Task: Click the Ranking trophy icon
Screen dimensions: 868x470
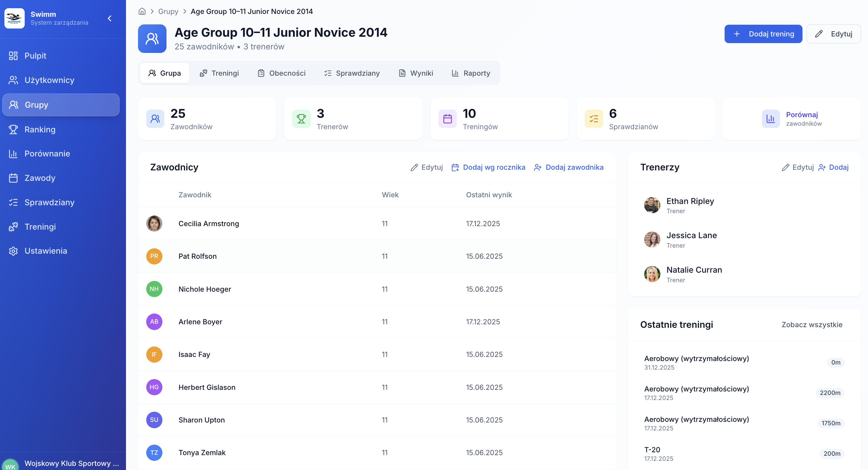Action: (x=13, y=129)
